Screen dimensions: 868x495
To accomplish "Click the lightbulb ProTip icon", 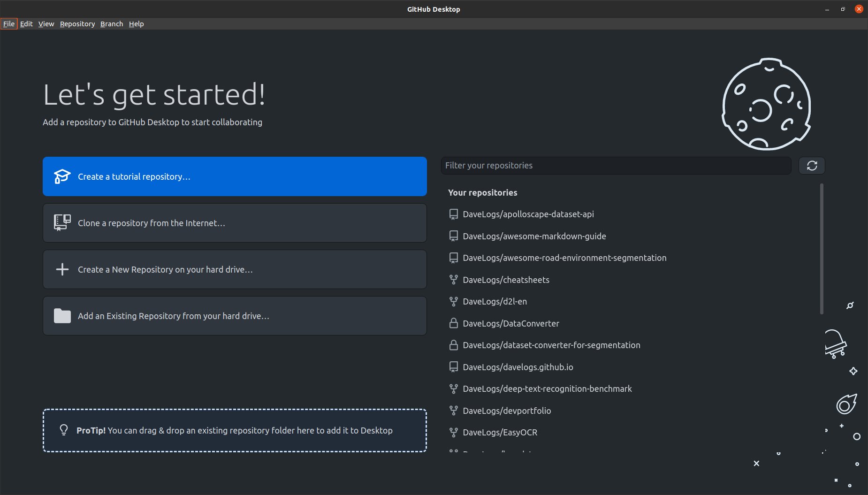I will pyautogui.click(x=64, y=430).
